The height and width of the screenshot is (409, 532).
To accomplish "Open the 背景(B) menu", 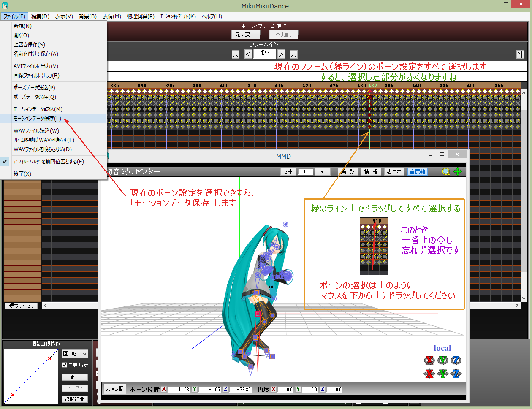I will point(87,16).
